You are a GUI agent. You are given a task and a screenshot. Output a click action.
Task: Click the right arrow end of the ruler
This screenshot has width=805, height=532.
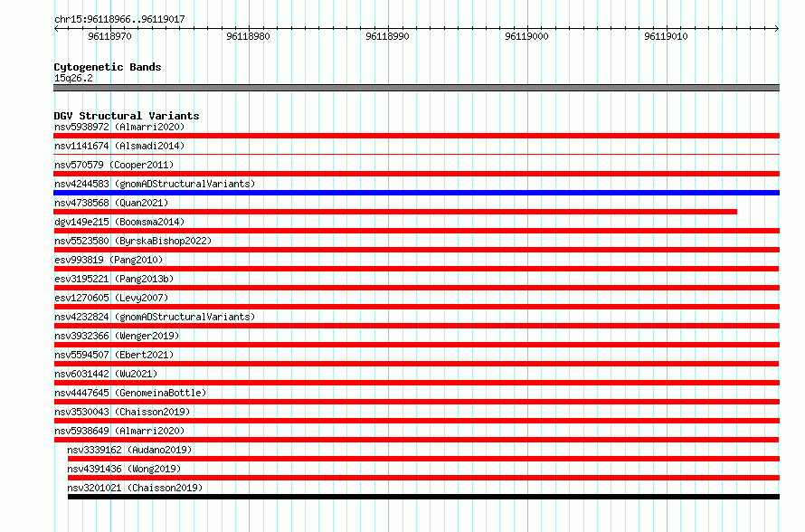pos(777,28)
